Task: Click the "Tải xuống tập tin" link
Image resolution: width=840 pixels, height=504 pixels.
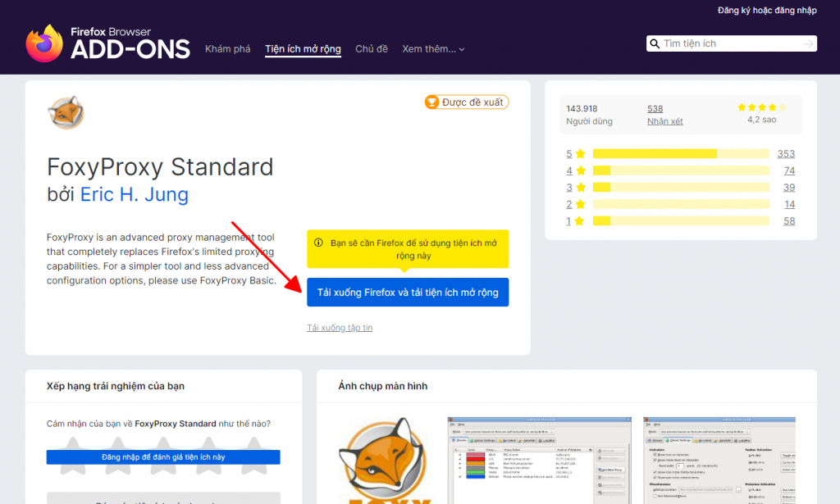Action: [x=340, y=328]
